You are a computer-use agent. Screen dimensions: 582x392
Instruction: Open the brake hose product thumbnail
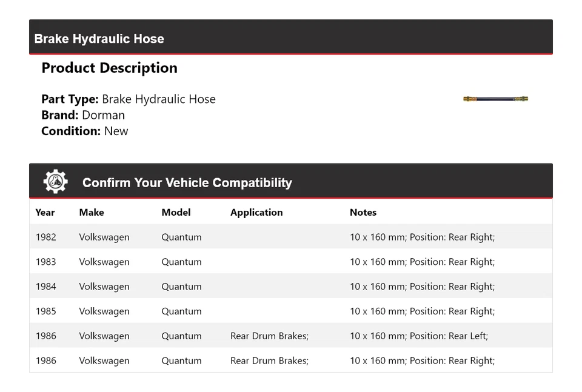click(495, 99)
